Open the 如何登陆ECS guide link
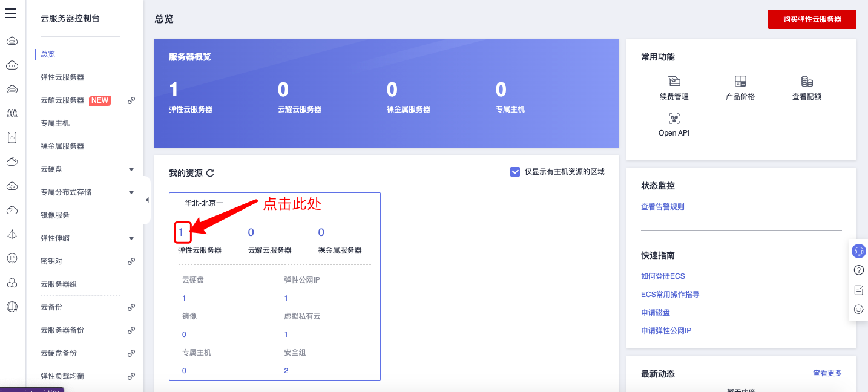The height and width of the screenshot is (392, 868). click(x=663, y=276)
